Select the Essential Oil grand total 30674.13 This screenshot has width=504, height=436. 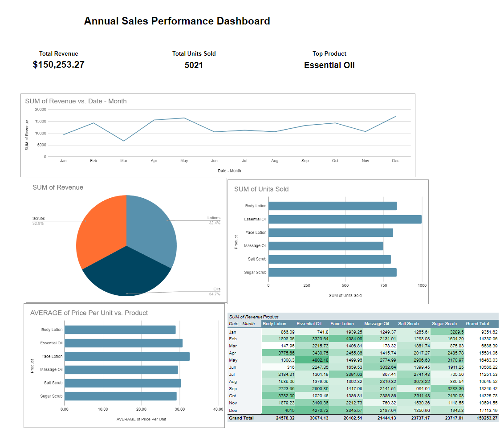point(312,418)
